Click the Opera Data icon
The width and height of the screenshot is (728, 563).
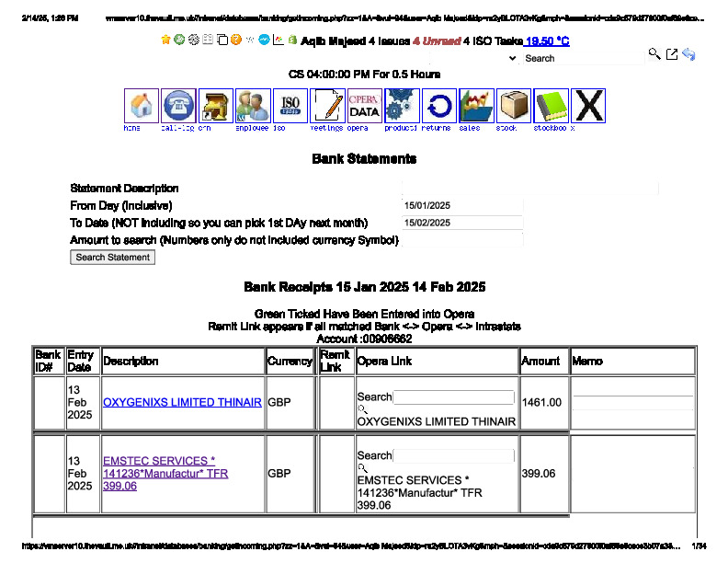tap(364, 106)
